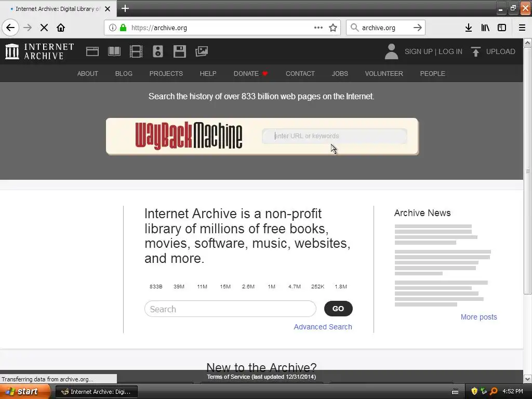Open the DONATE menu item
Image resolution: width=532 pixels, height=399 pixels.
(251, 74)
